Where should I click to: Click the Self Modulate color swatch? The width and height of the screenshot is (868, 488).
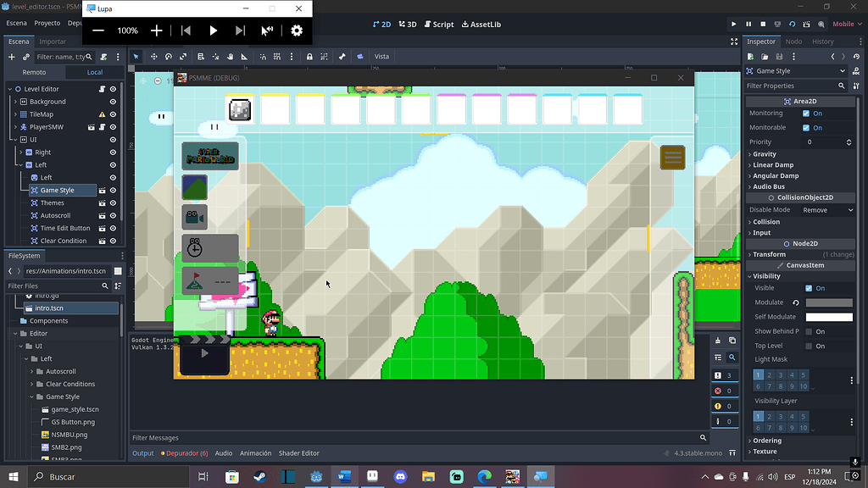[828, 316]
